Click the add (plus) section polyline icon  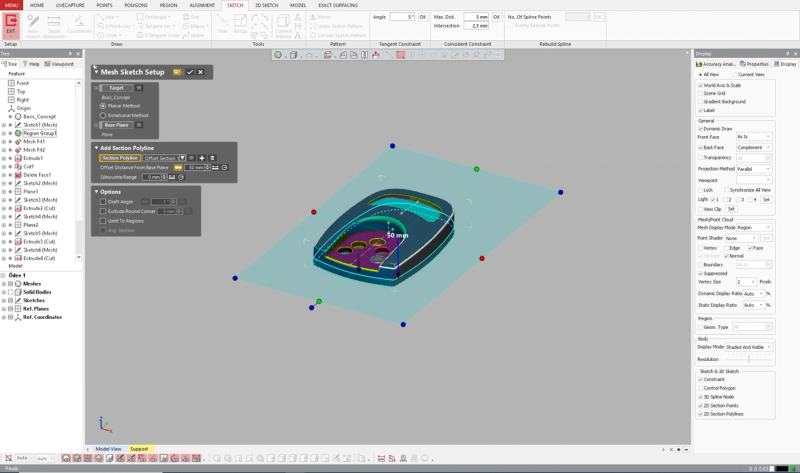202,158
